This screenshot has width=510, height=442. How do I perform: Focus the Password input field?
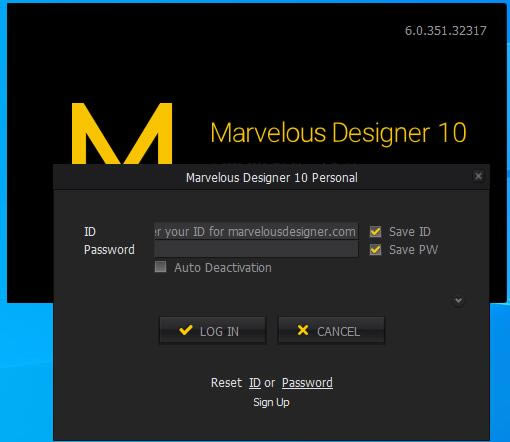point(256,249)
